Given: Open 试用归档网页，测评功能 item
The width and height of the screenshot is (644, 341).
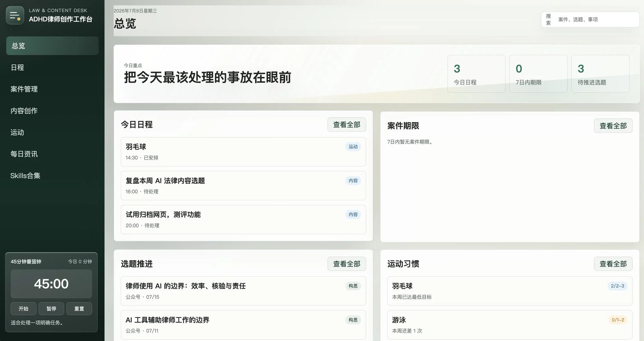Looking at the screenshot, I should (243, 219).
